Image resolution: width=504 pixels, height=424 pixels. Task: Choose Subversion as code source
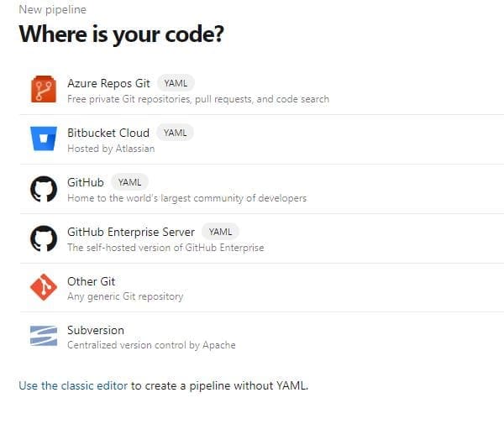(95, 330)
